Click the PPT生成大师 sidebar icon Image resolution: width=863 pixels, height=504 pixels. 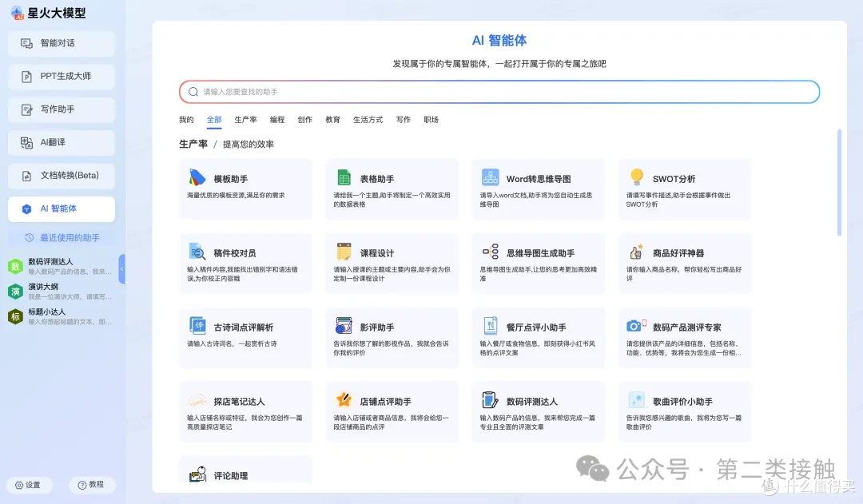[26, 77]
